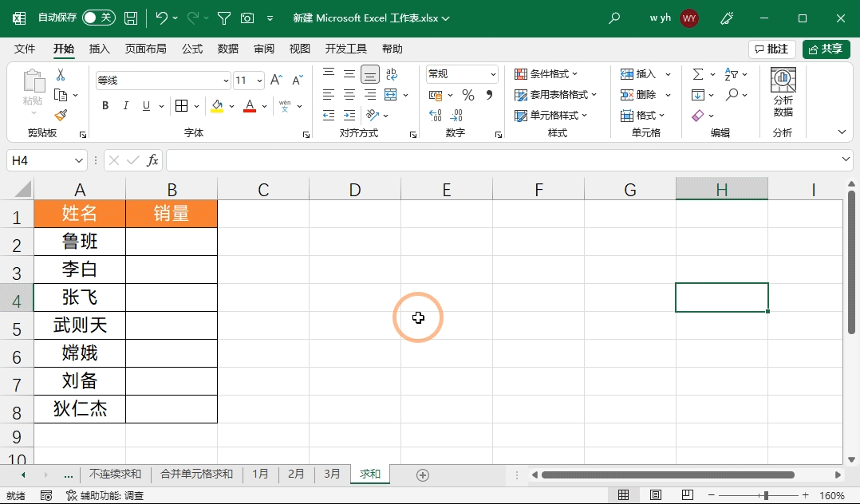
Task: Toggle middle vertical alignment
Action: [349, 74]
